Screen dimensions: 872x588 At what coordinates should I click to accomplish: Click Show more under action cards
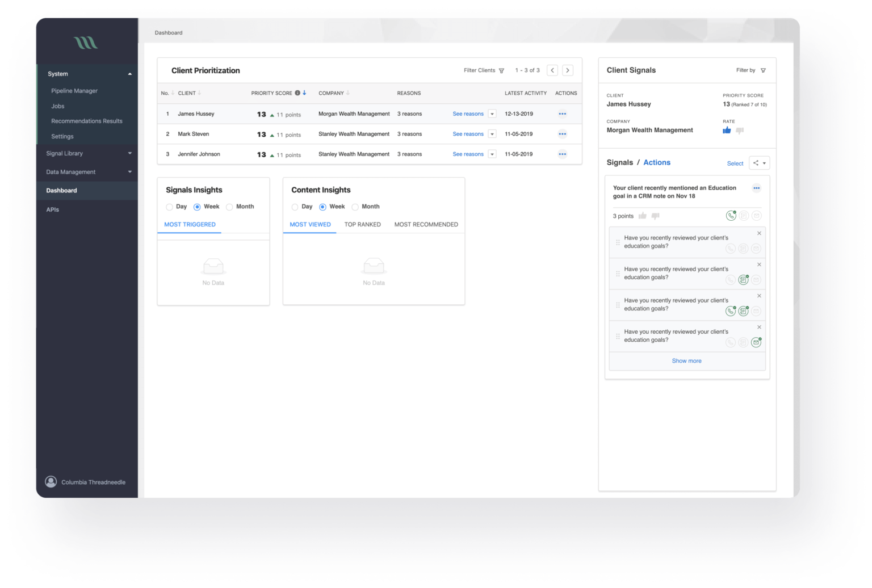pyautogui.click(x=687, y=361)
